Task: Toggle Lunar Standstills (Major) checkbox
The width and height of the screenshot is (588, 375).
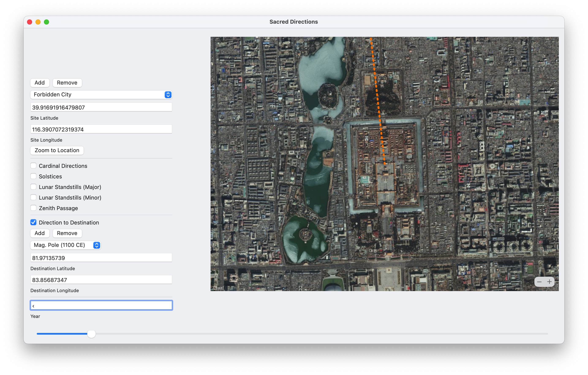Action: [33, 187]
